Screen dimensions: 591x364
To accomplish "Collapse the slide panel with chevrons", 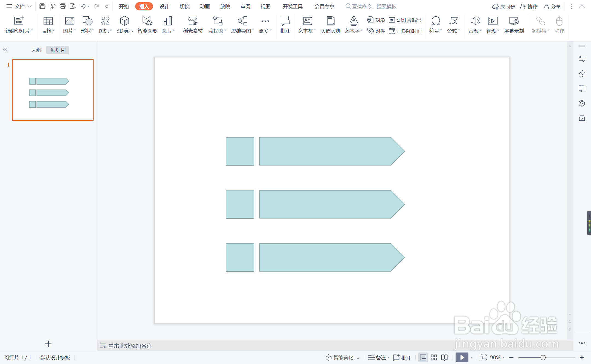I will tap(5, 50).
